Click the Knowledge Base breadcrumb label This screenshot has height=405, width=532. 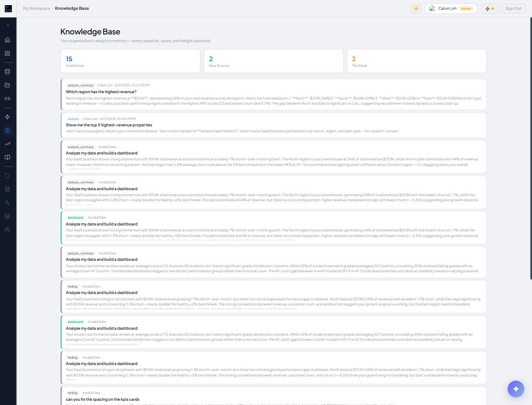[72, 9]
